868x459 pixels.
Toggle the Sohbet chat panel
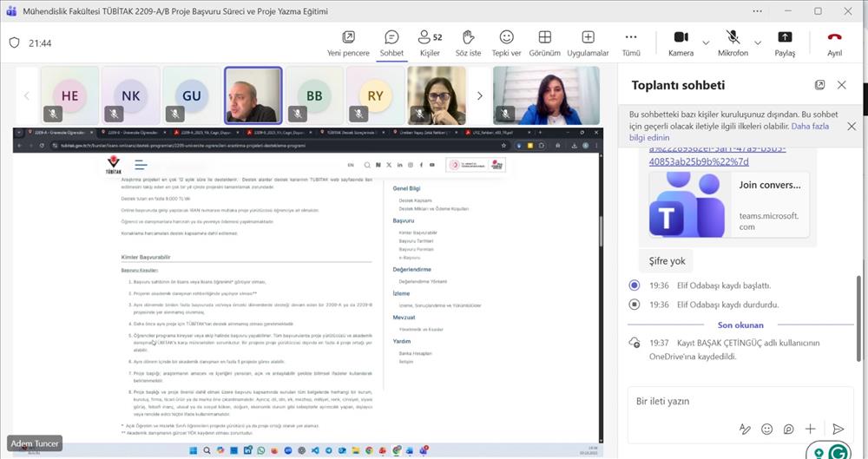391,37
